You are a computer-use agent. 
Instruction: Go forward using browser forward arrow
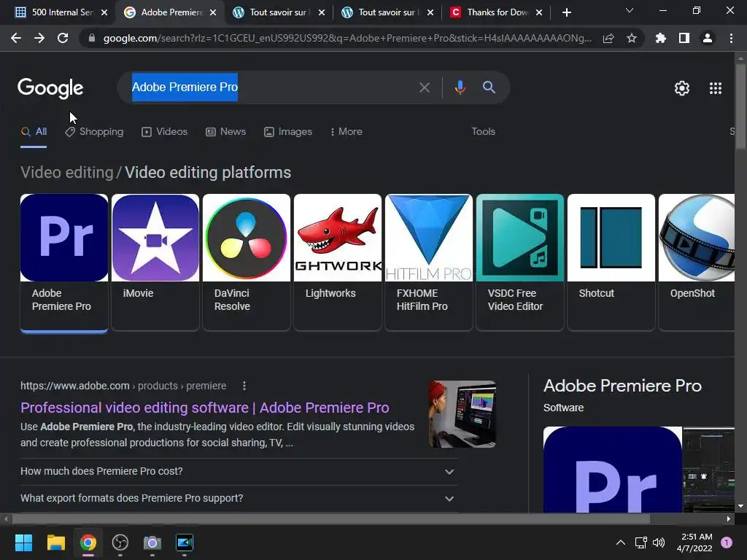click(x=39, y=38)
